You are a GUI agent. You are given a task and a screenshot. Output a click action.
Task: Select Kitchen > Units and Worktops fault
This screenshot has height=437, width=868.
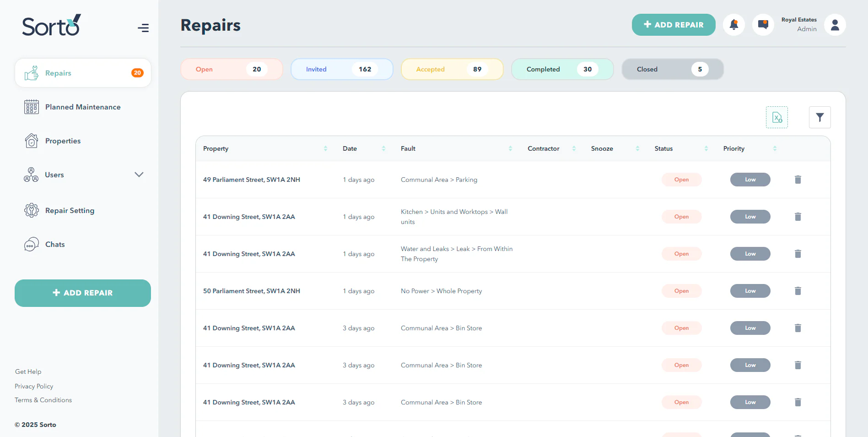coord(454,217)
